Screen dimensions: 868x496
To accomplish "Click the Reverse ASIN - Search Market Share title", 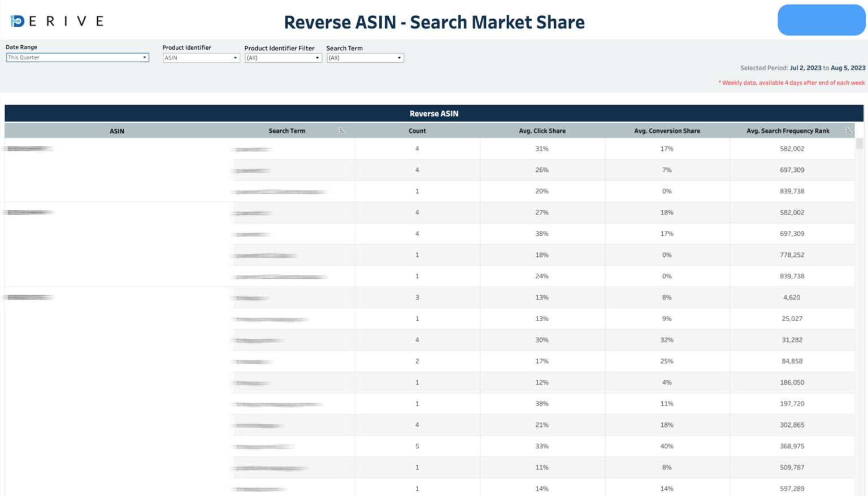I will click(434, 22).
